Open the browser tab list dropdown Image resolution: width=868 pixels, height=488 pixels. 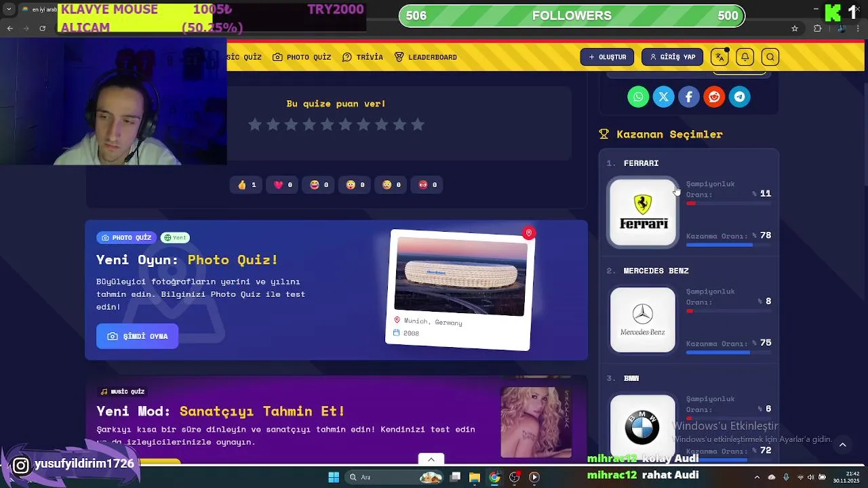(x=9, y=9)
